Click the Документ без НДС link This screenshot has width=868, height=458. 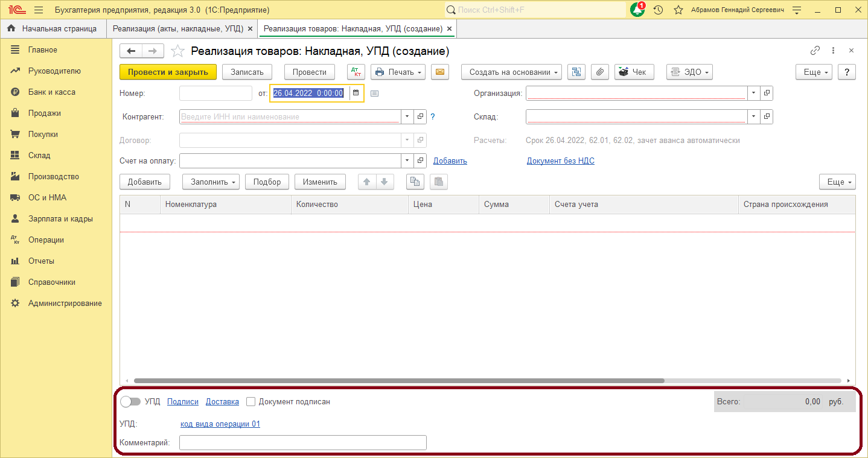[x=560, y=161]
